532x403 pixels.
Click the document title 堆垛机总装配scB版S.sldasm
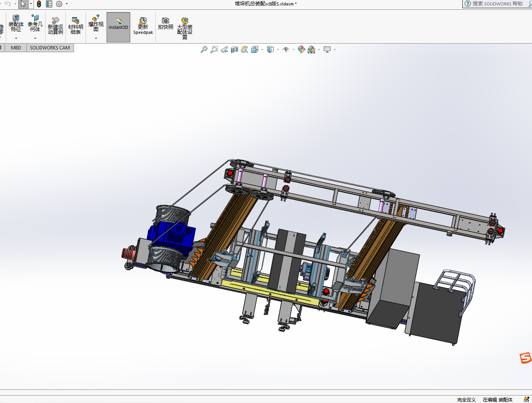point(266,4)
